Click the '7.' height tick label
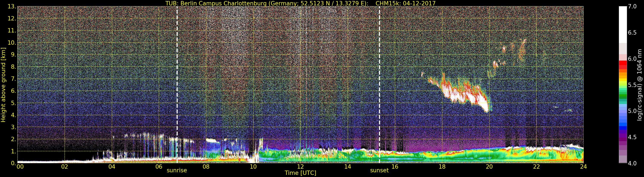The image size is (644, 177). pos(13,79)
